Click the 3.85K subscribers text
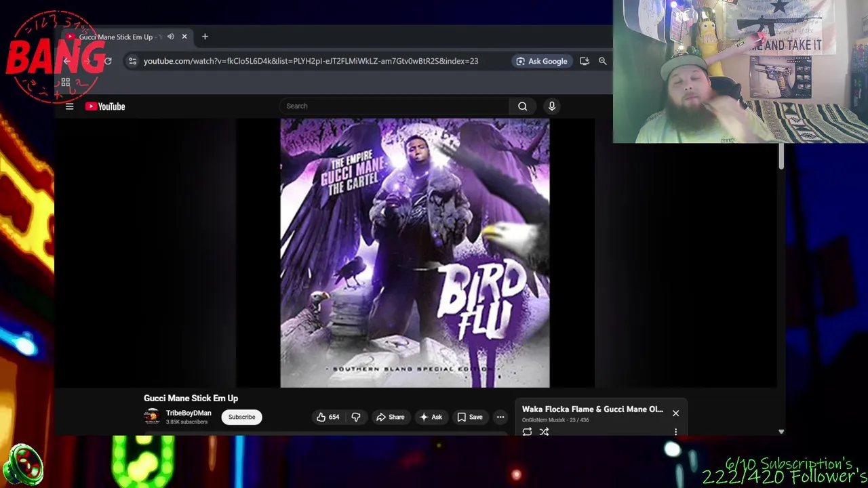The height and width of the screenshot is (488, 868). (x=186, y=422)
